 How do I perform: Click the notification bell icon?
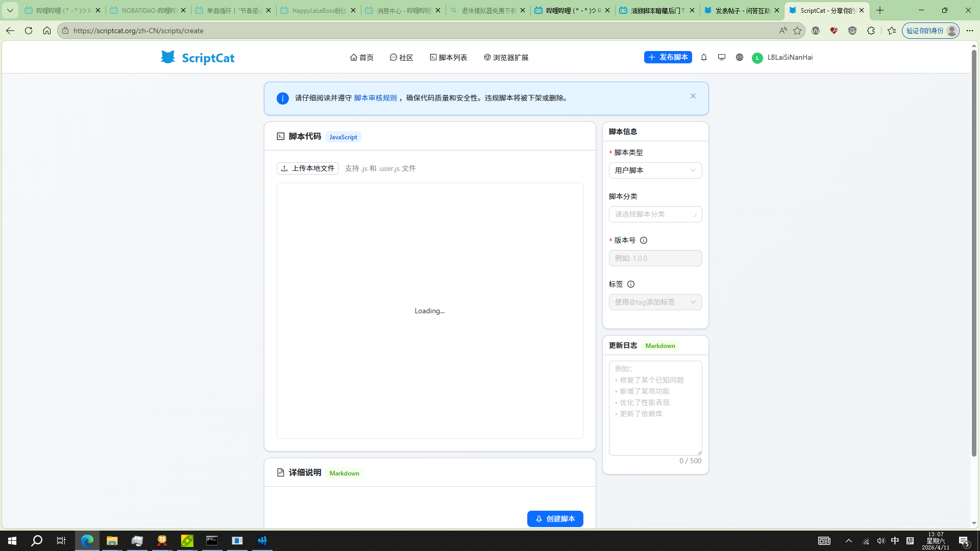(x=704, y=57)
